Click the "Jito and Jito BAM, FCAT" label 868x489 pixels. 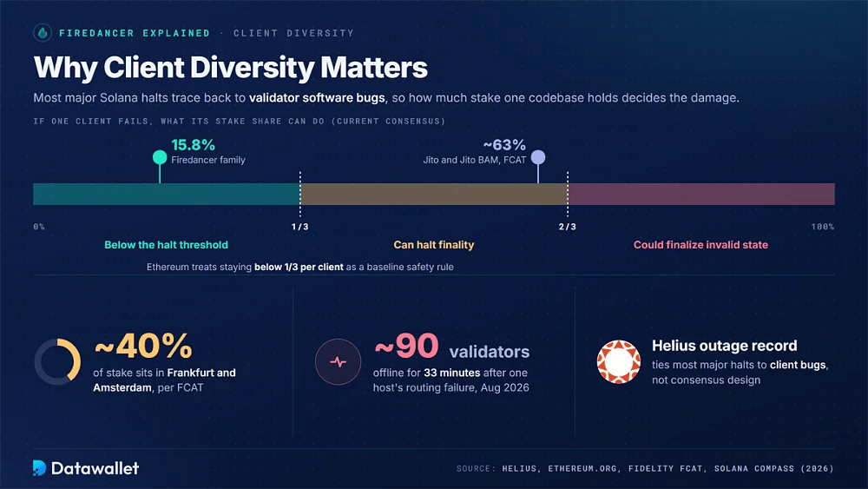click(475, 160)
